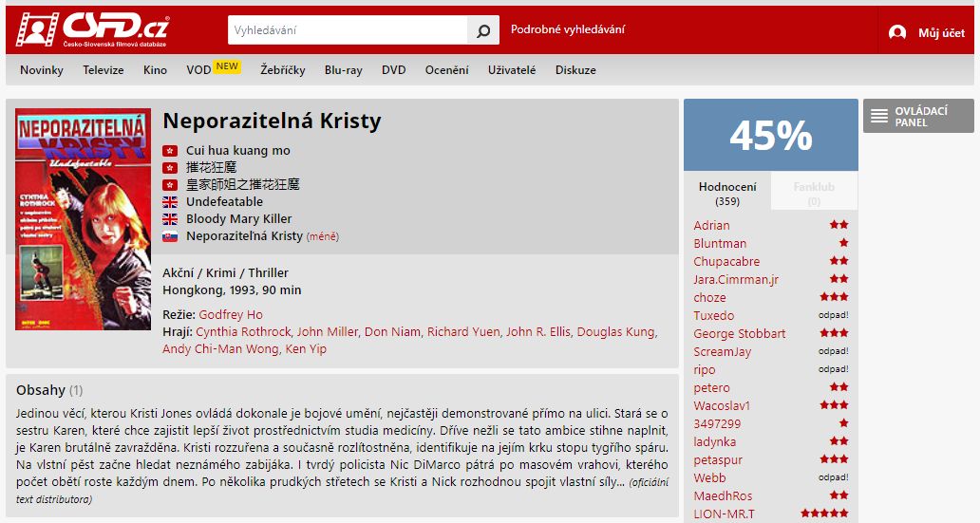980x523 pixels.
Task: Click the CSFD.cz logo
Action: point(92,29)
